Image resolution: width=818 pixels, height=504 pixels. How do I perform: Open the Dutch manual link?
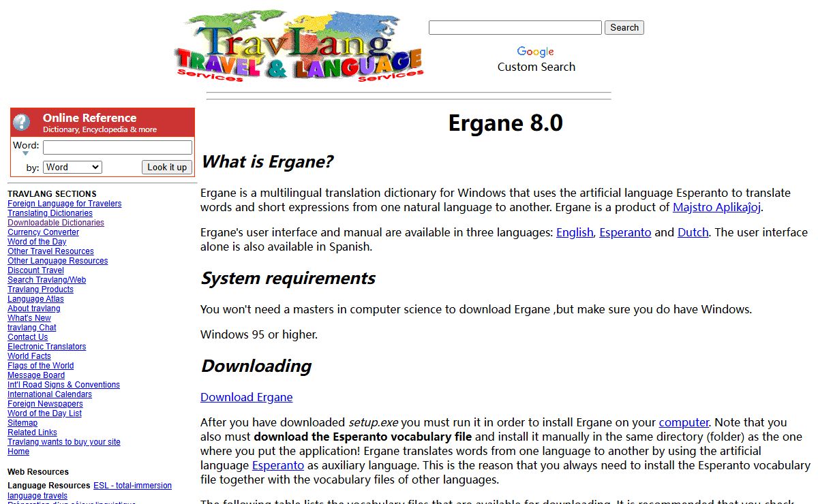pyautogui.click(x=693, y=232)
